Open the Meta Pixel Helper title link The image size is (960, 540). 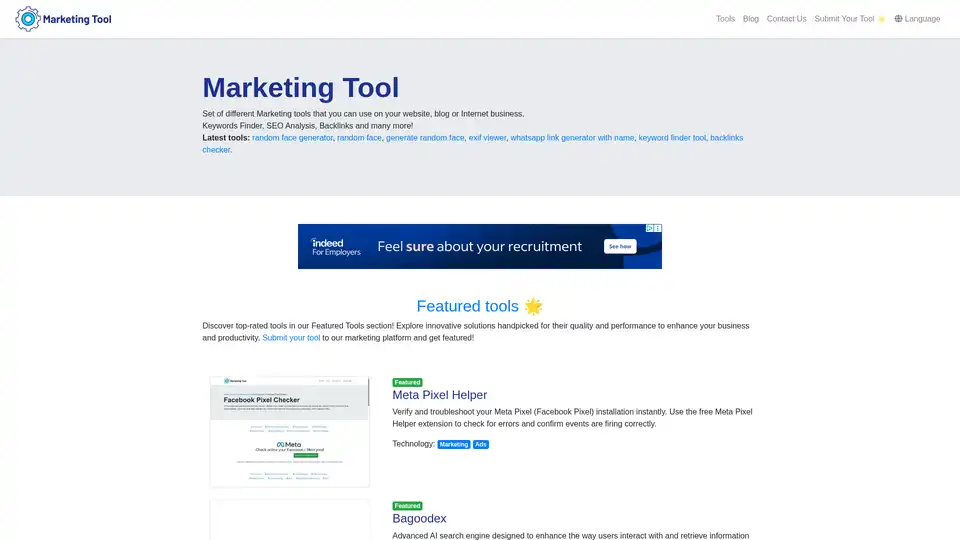pos(439,395)
